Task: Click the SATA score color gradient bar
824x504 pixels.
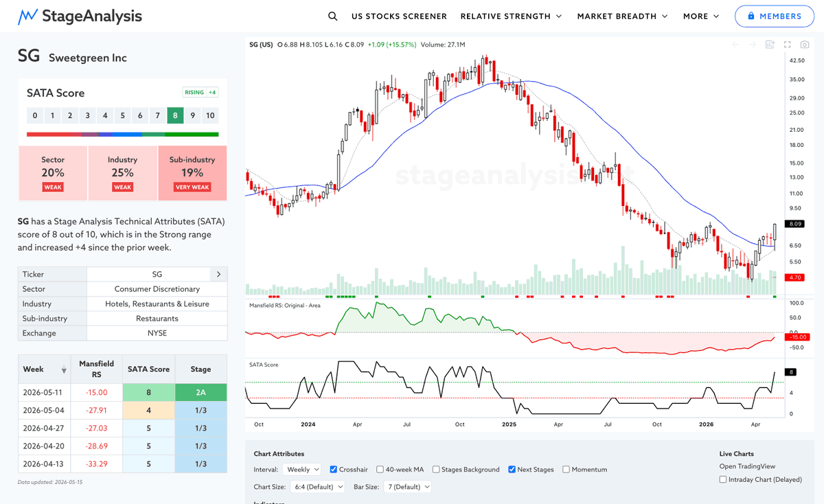Action: tap(122, 134)
